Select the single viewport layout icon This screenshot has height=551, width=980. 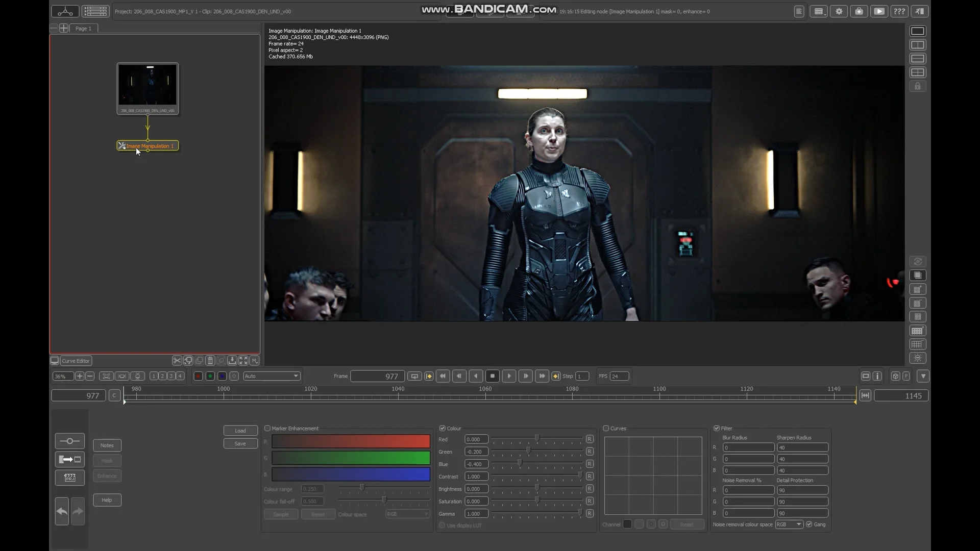tap(918, 31)
